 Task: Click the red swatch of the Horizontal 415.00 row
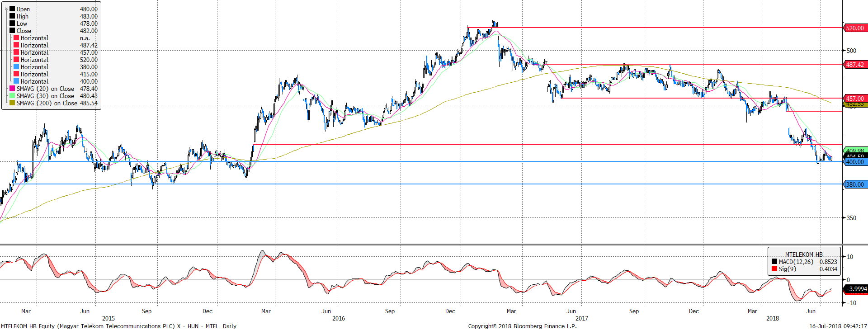click(x=16, y=74)
